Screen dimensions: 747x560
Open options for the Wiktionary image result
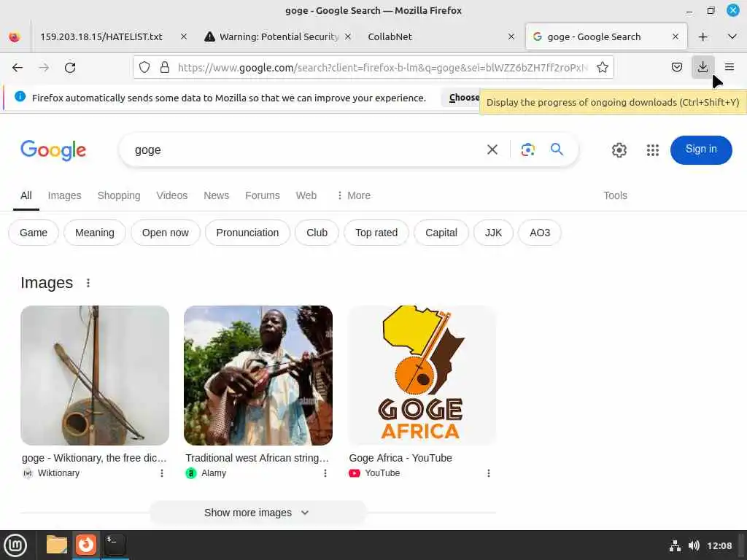[161, 472]
